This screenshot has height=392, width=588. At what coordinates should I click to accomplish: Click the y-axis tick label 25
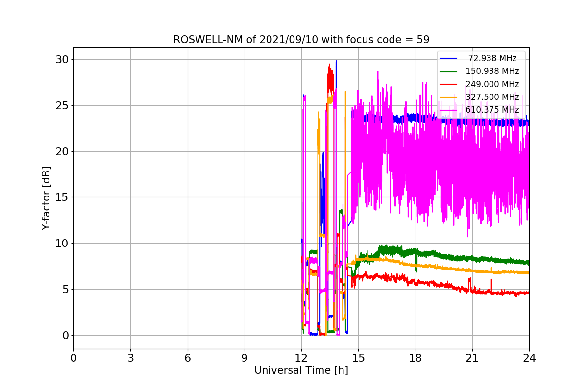(x=62, y=105)
